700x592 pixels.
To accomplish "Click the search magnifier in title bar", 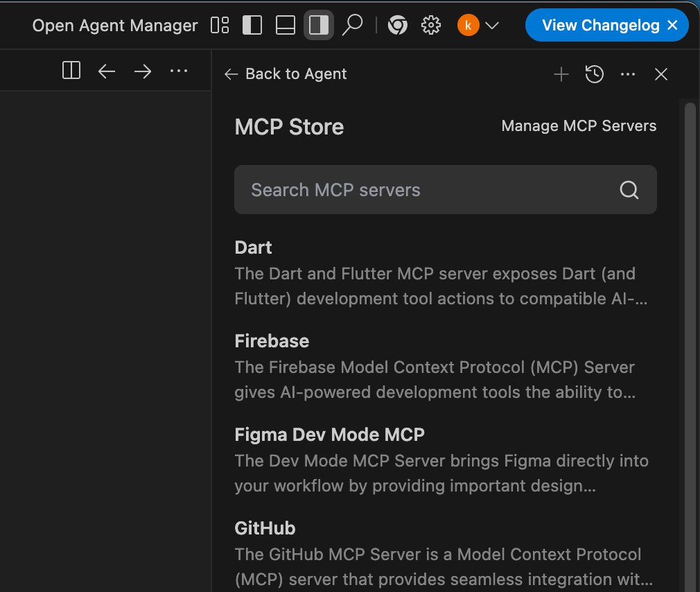I will pos(353,26).
